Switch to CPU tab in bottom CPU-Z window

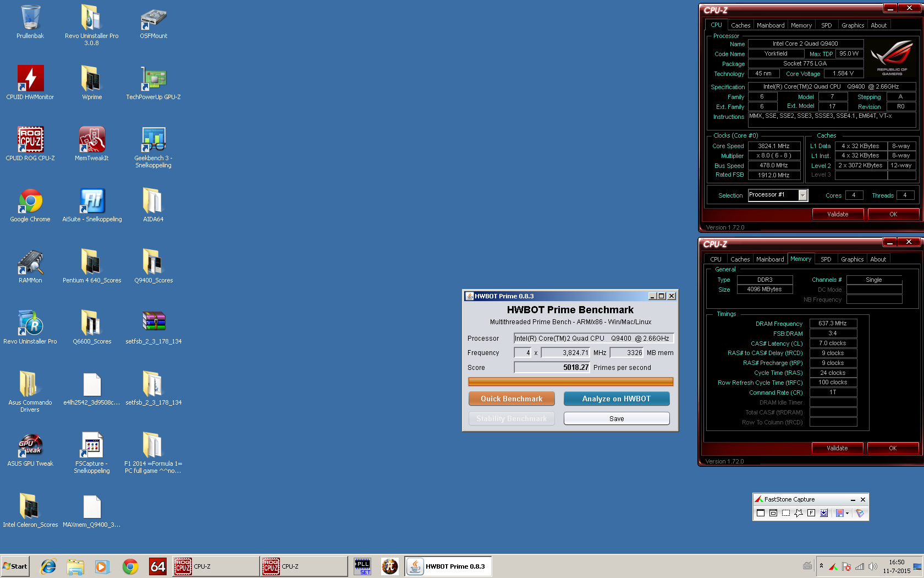click(x=716, y=259)
